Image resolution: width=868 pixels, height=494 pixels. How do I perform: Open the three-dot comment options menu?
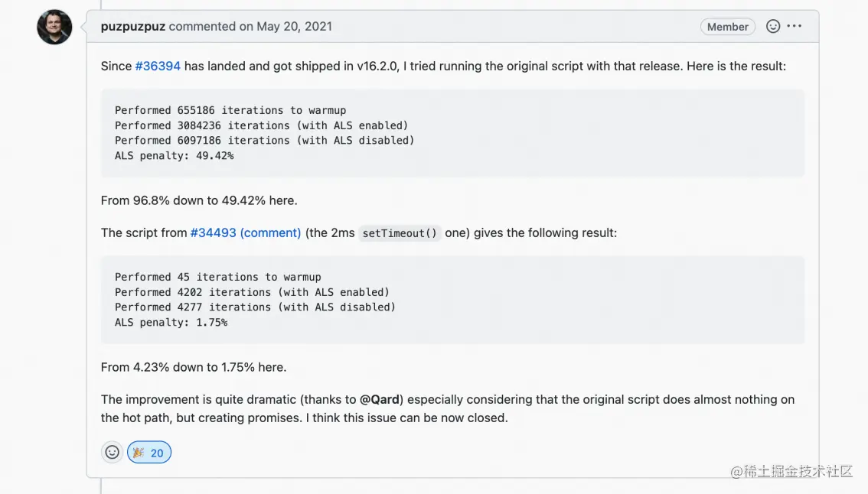pyautogui.click(x=795, y=26)
